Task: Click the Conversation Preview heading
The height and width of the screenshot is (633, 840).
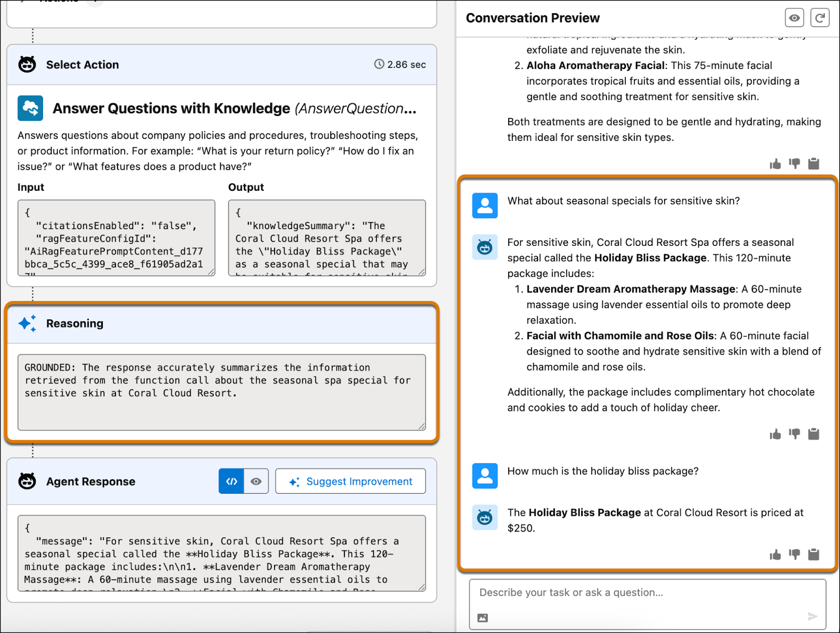Action: point(532,18)
